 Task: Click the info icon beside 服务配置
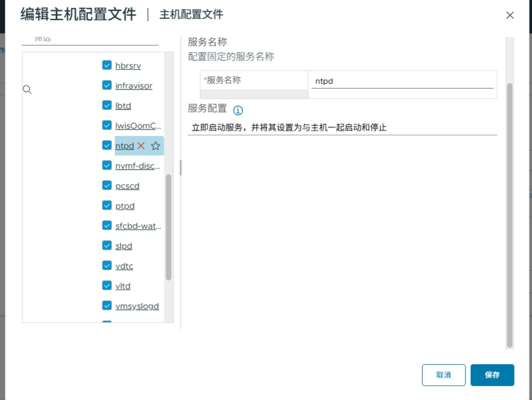238,110
